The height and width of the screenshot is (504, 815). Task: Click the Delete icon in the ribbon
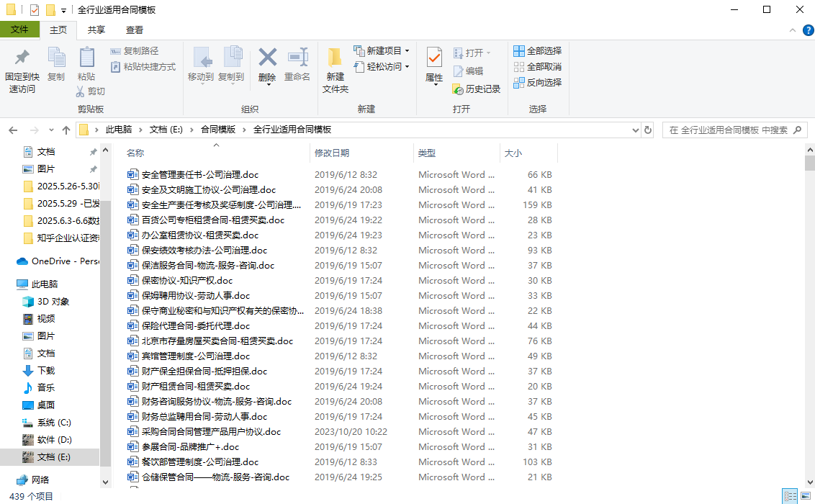tap(267, 58)
